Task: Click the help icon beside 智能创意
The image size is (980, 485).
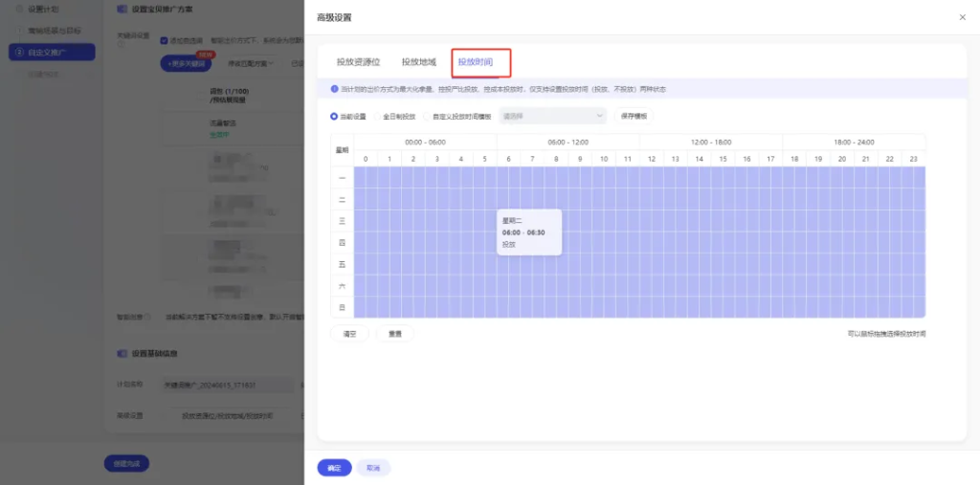Action: pyautogui.click(x=148, y=317)
